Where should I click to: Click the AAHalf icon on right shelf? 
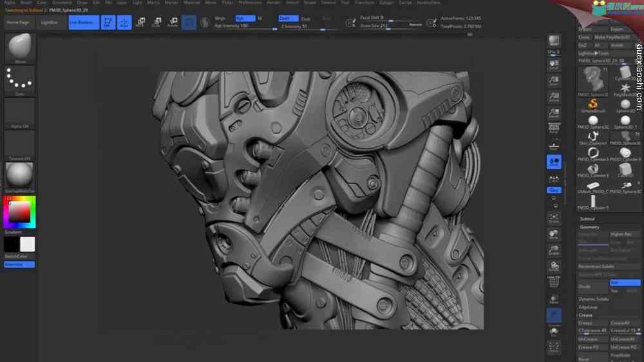pyautogui.click(x=554, y=113)
